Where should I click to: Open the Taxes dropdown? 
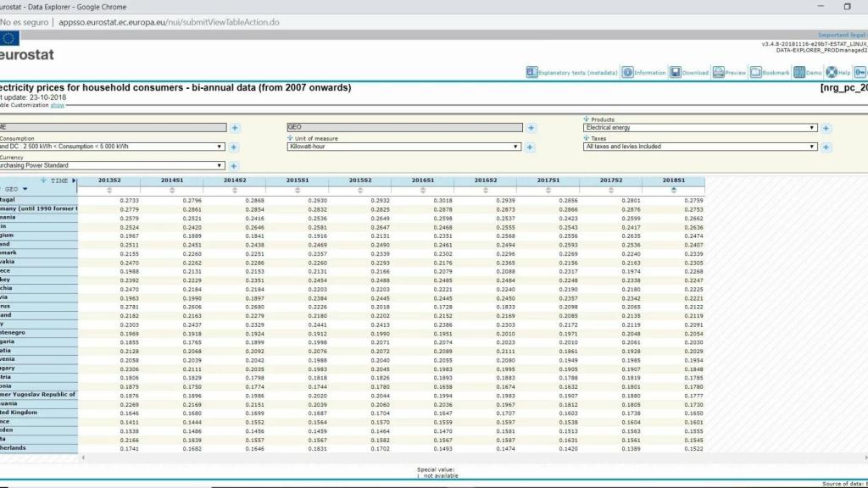[700, 147]
